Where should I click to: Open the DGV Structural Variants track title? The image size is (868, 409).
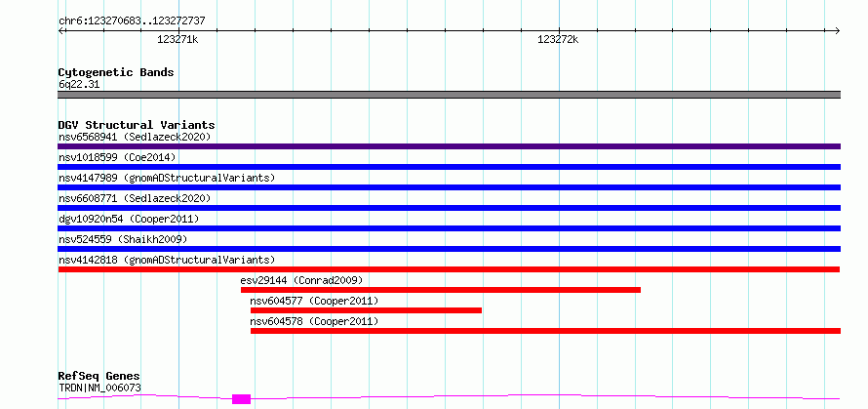click(137, 125)
